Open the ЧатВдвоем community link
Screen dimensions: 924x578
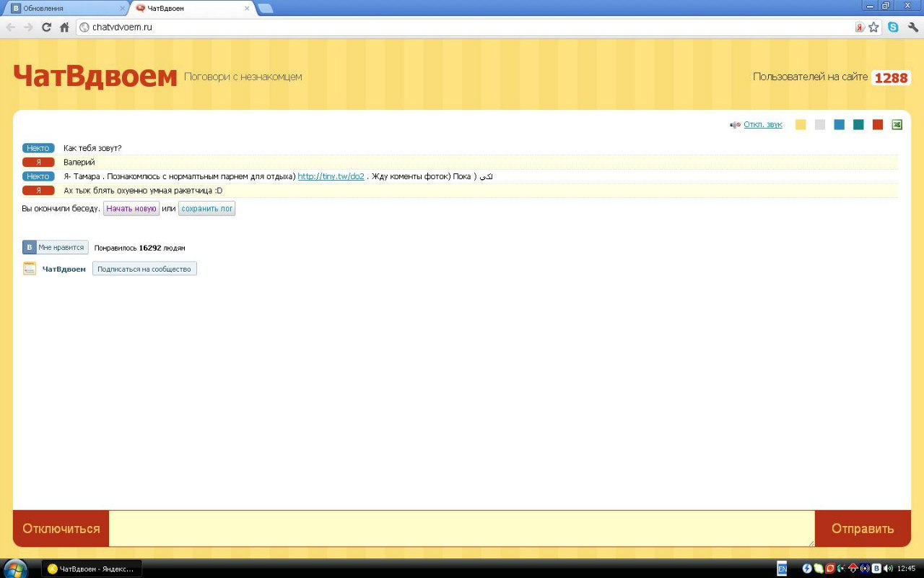click(64, 269)
